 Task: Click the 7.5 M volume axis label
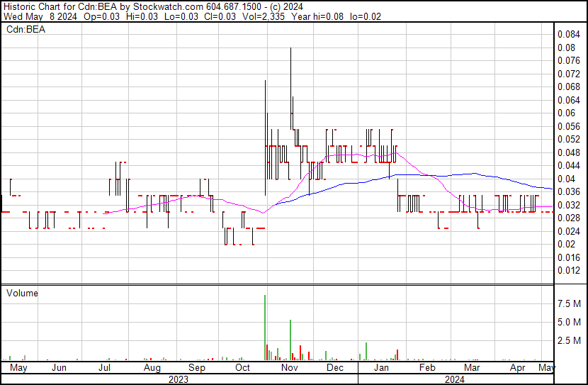pos(569,303)
